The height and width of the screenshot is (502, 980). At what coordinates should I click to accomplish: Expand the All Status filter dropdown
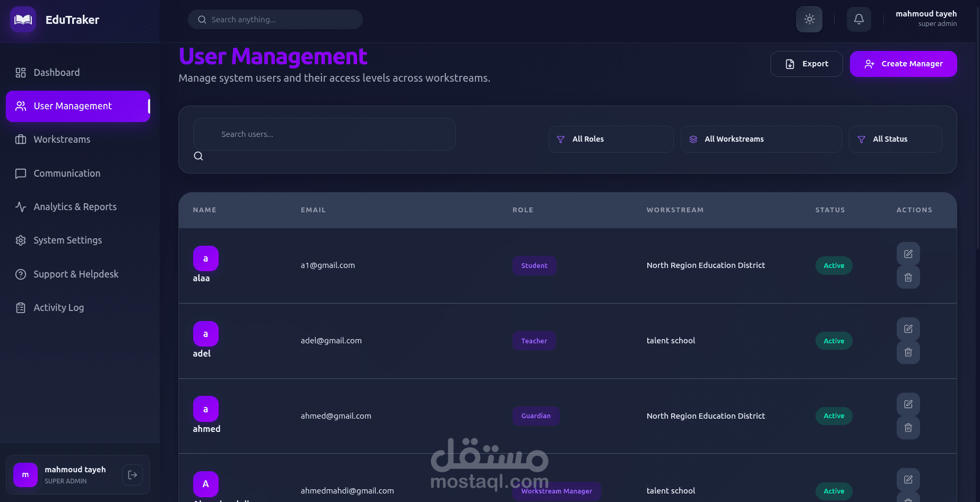(x=895, y=139)
